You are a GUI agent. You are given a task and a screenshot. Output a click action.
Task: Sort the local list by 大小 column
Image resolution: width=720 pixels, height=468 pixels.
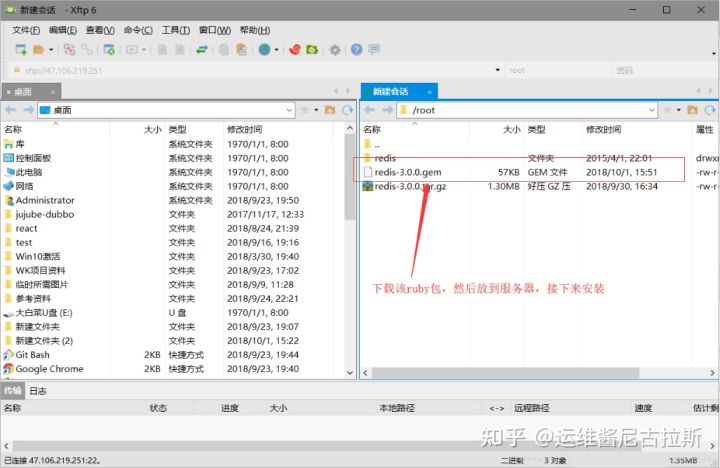(x=137, y=130)
